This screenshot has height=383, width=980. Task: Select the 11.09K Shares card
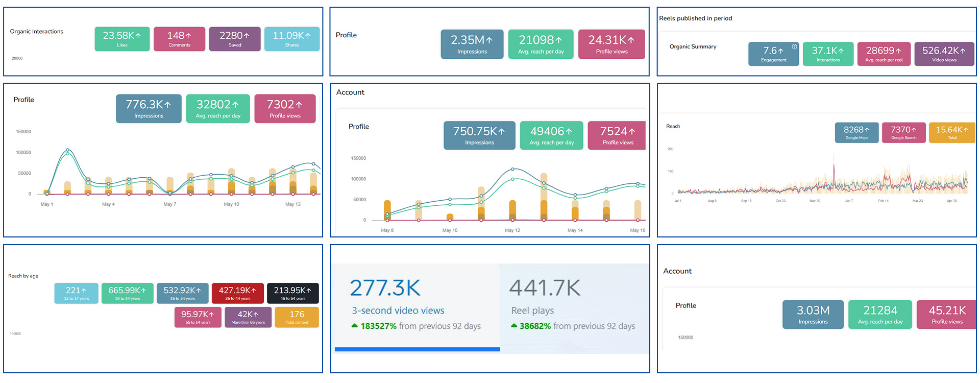[x=292, y=39]
